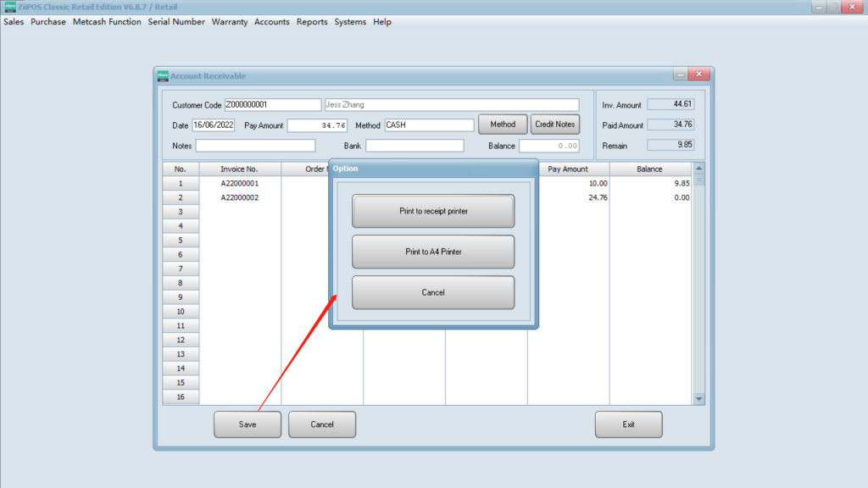Open the Help menu
This screenshot has height=488, width=868.
click(x=382, y=22)
